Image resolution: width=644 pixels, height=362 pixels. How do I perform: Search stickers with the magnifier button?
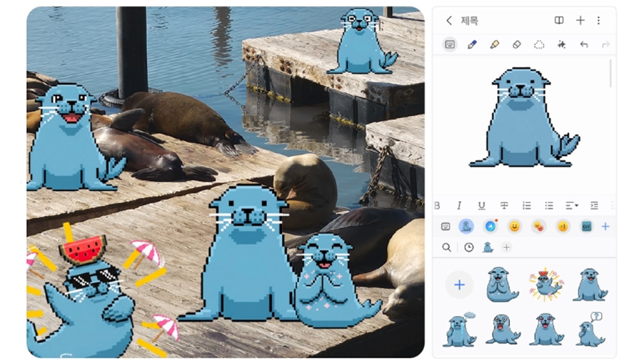point(447,247)
